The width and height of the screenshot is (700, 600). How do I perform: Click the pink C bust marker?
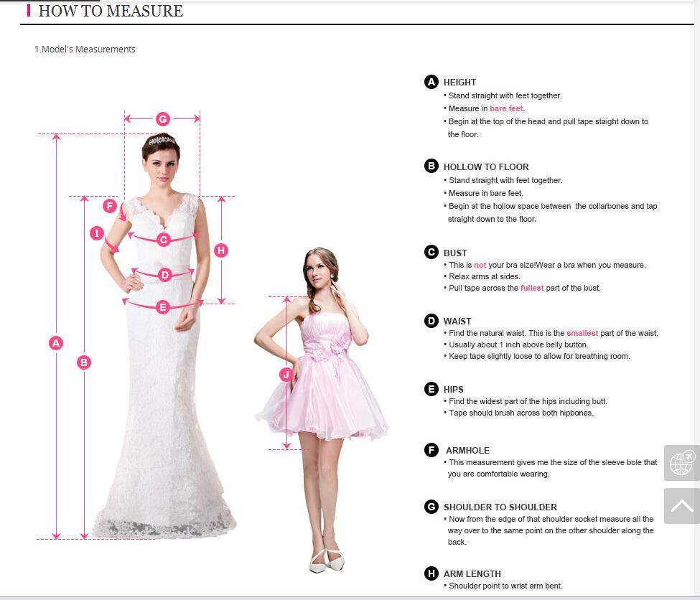coord(164,240)
